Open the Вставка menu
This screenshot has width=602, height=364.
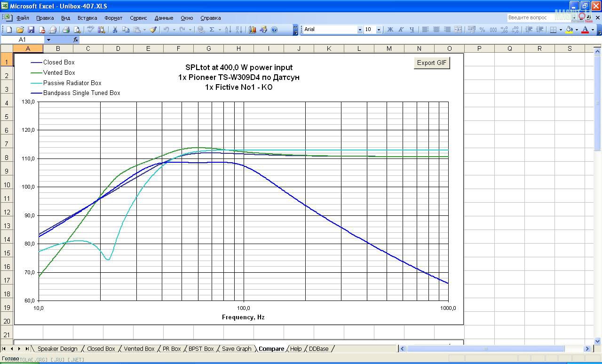point(87,18)
